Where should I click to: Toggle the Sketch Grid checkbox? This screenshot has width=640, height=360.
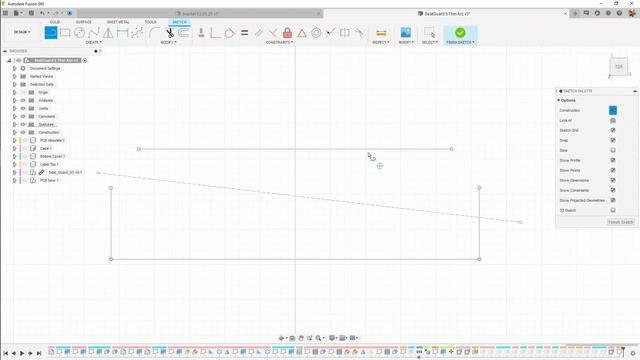613,130
